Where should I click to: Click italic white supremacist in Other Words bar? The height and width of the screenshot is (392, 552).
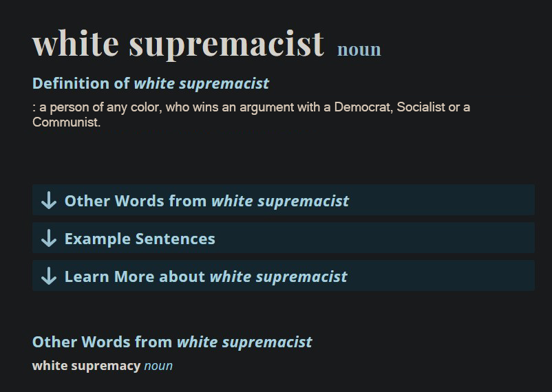pyautogui.click(x=280, y=202)
